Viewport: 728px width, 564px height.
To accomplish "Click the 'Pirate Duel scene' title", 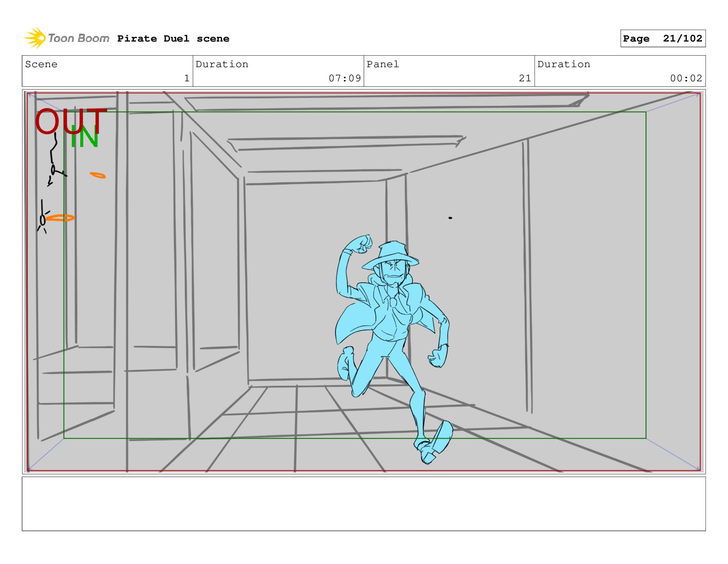I will tap(173, 38).
